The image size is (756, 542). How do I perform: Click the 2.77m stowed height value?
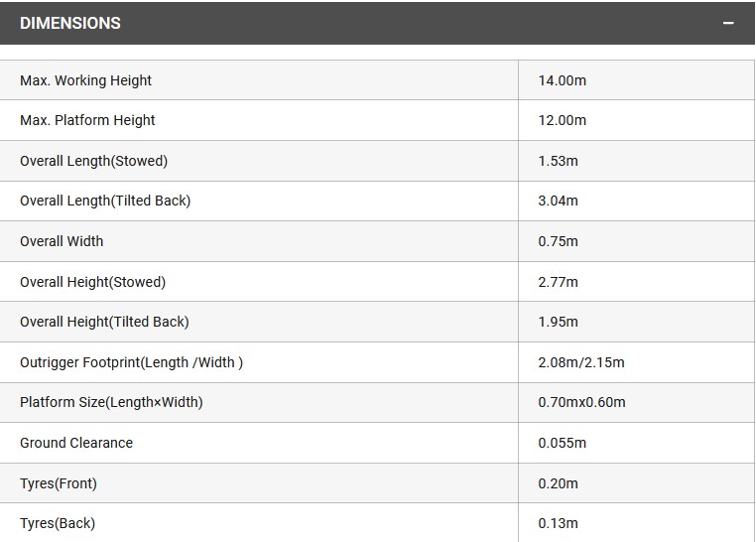(x=559, y=282)
